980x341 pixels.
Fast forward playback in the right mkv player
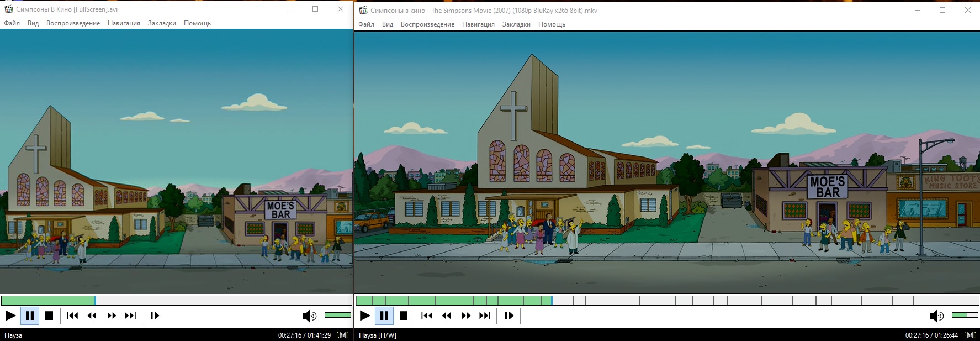[x=466, y=316]
